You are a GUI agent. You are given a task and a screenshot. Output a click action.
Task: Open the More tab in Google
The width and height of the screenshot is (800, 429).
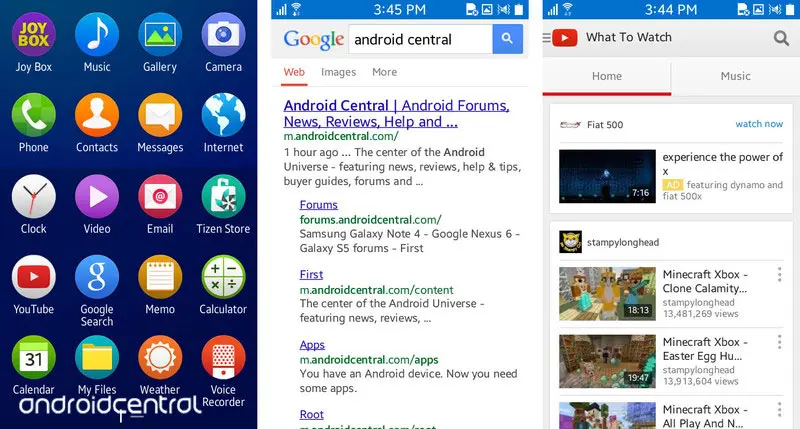pyautogui.click(x=384, y=72)
